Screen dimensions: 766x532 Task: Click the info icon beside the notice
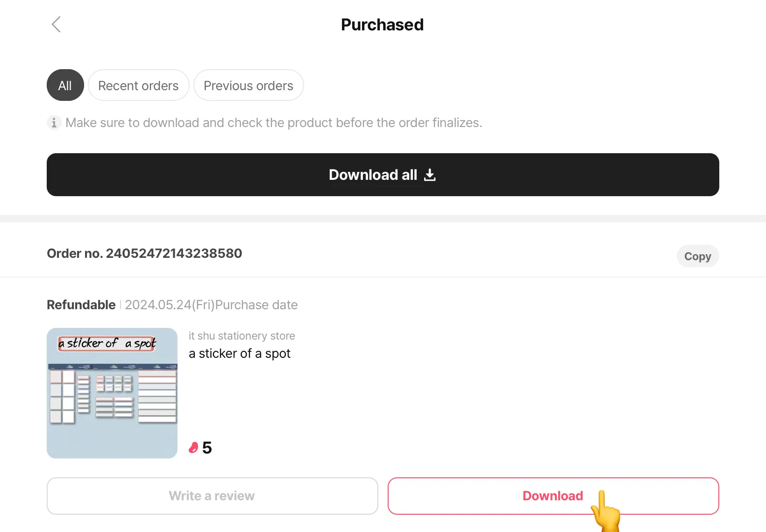point(54,123)
